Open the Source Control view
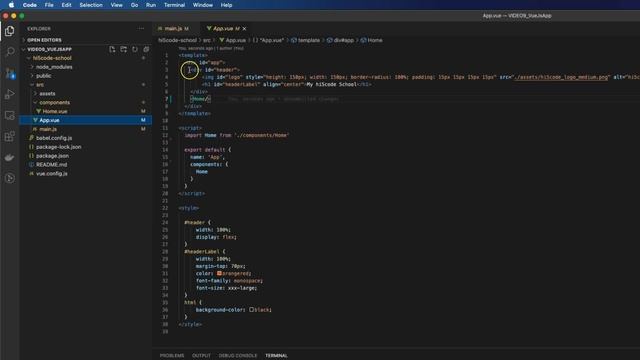Screen dimensions: 640x360 [10, 73]
